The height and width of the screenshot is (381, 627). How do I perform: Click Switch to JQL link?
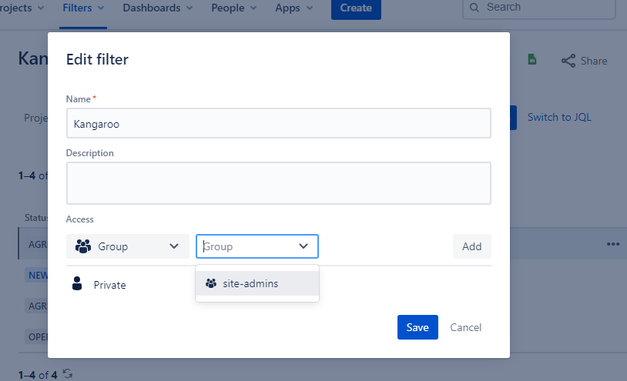click(x=559, y=117)
